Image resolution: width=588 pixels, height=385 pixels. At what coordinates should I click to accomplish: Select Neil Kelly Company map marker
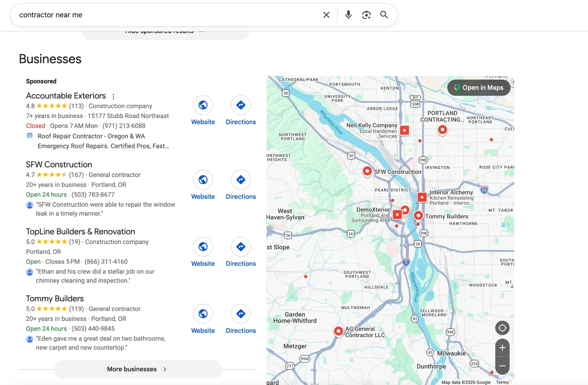405,130
